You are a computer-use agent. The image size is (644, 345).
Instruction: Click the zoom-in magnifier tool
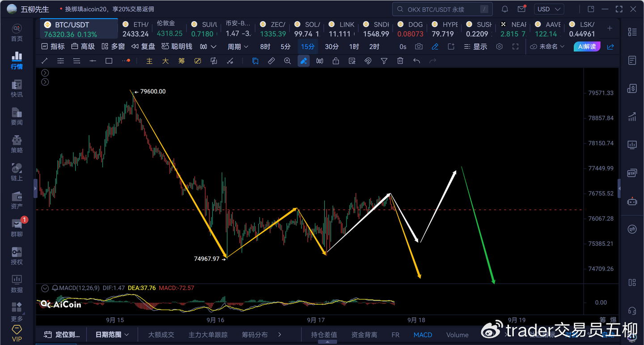[x=288, y=61]
